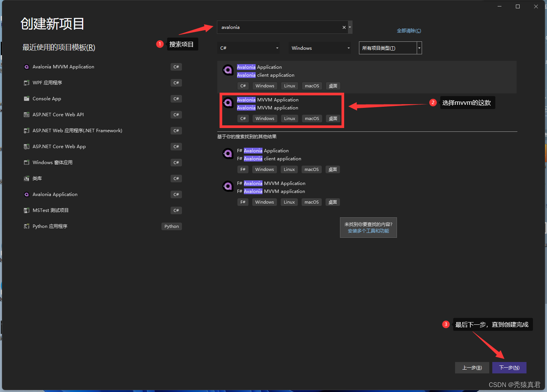
Task: Select F# Avalonia Application search result
Action: (367, 161)
